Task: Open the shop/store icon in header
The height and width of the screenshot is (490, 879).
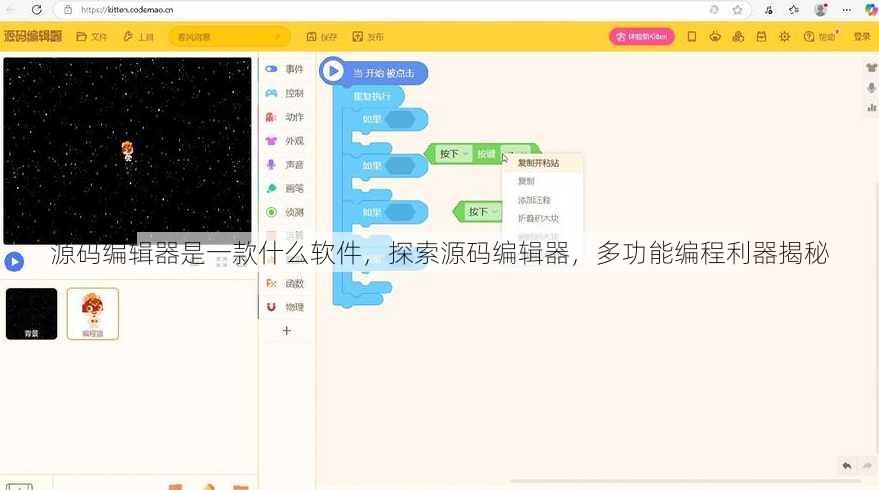Action: click(761, 36)
